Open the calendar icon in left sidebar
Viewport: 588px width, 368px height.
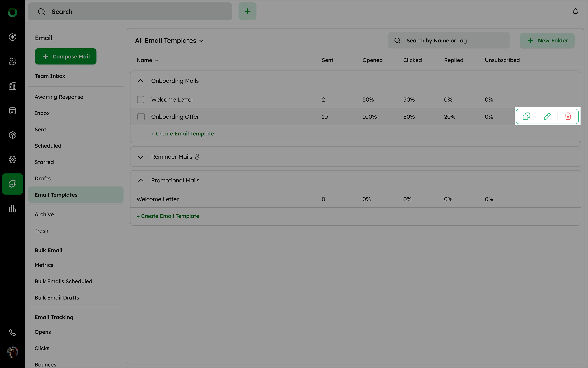click(12, 111)
